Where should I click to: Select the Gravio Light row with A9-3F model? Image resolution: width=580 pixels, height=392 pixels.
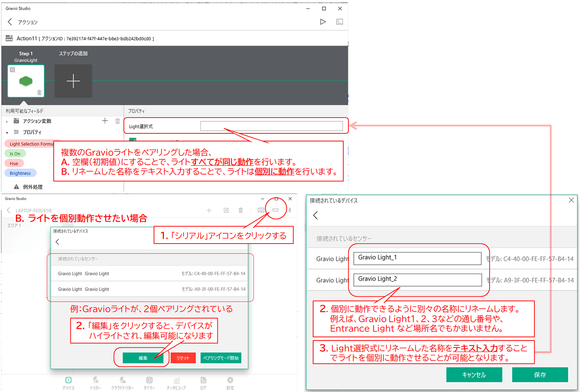(149, 289)
